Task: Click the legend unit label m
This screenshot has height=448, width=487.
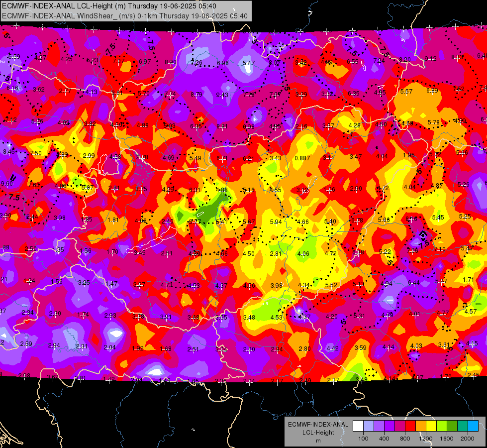Action: pos(318,441)
